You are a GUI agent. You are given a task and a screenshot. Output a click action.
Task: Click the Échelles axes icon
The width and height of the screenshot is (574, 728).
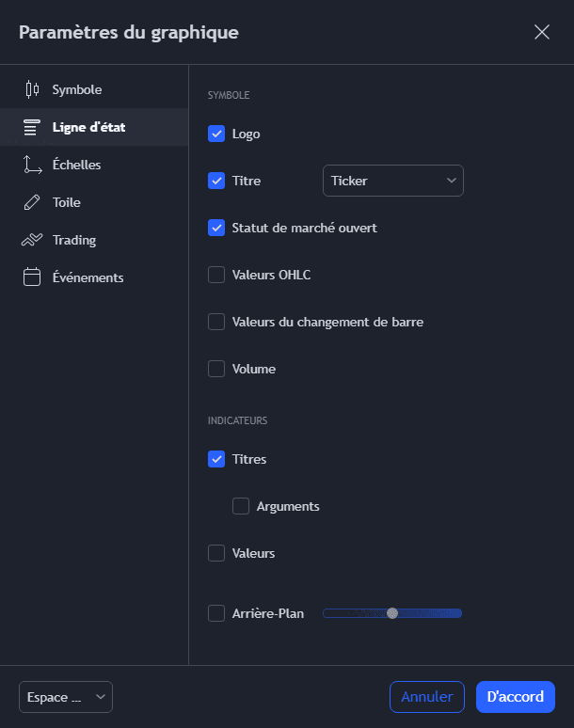pos(32,165)
